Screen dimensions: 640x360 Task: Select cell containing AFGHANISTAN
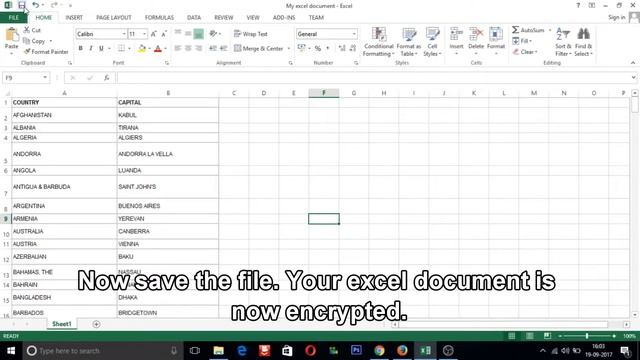[x=64, y=115]
